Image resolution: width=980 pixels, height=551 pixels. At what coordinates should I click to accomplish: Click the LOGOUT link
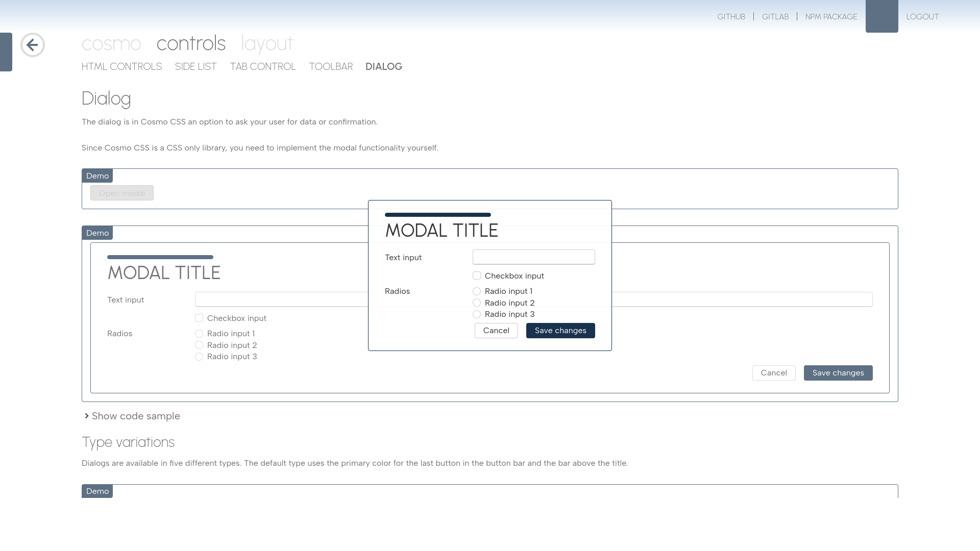point(922,17)
